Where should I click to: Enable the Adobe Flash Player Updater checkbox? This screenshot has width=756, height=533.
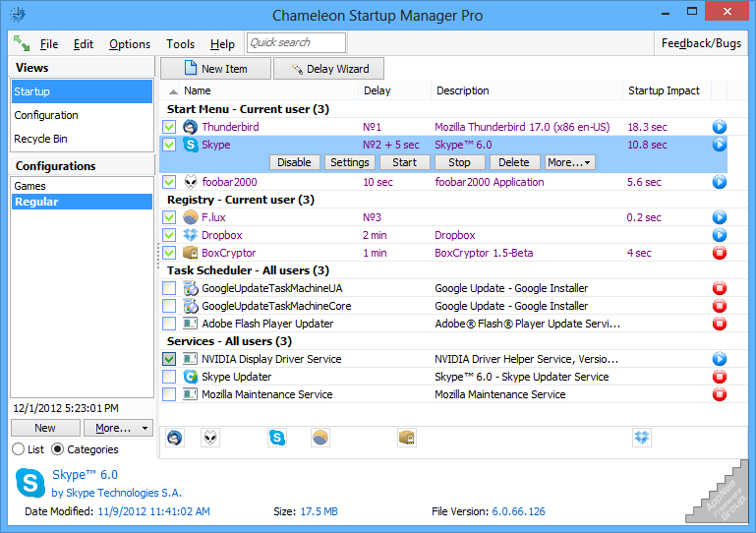pyautogui.click(x=169, y=324)
